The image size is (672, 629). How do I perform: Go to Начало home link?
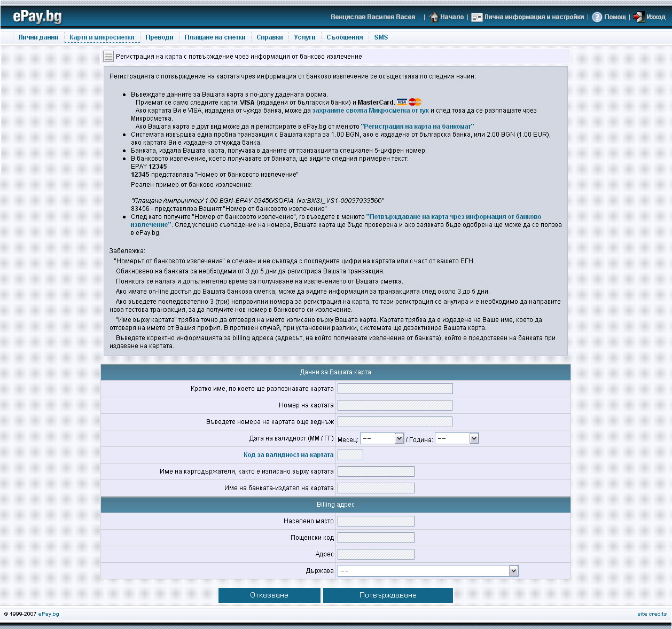[x=452, y=17]
